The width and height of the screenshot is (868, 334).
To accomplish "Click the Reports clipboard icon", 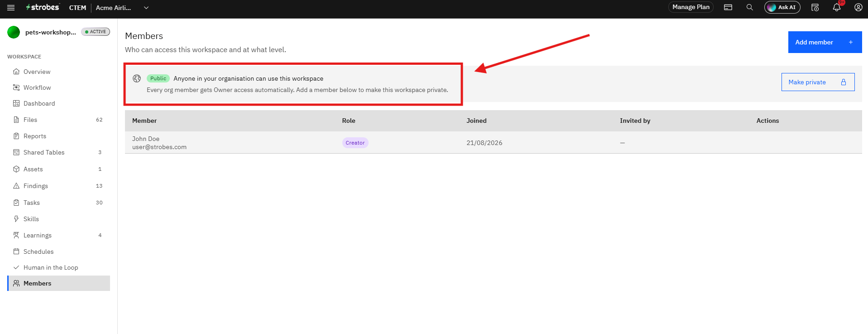I will [16, 136].
